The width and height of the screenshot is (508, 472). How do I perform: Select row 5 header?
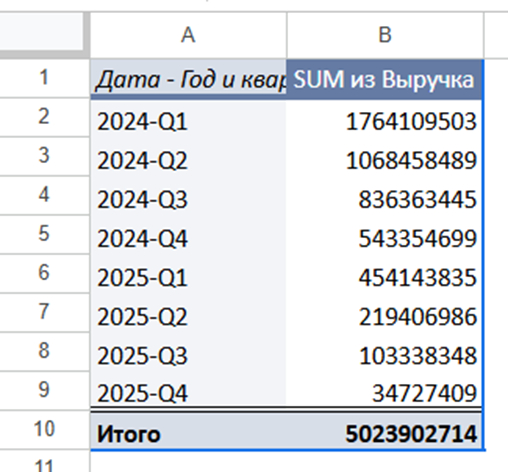(x=44, y=234)
